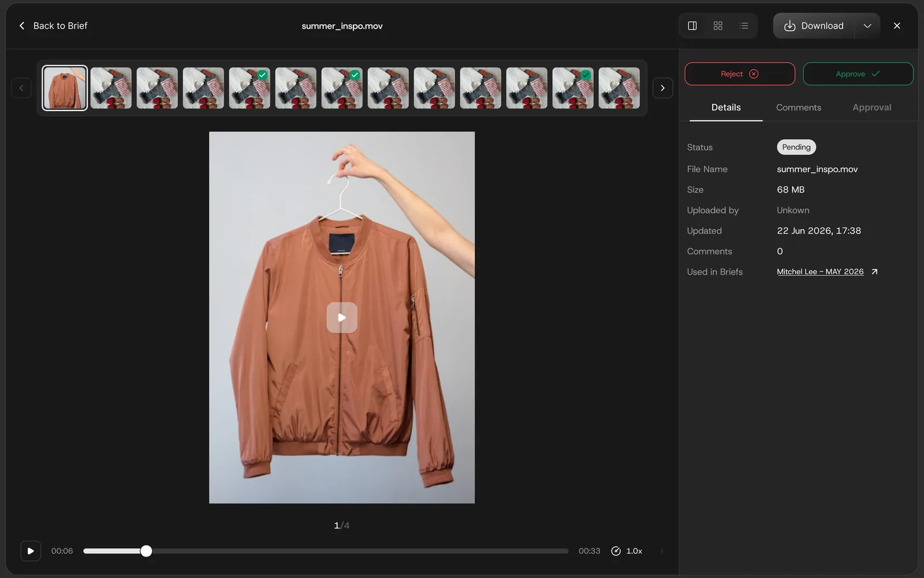Viewport: 924px width, 578px height.
Task: Click the video progress slider handle
Action: point(147,551)
